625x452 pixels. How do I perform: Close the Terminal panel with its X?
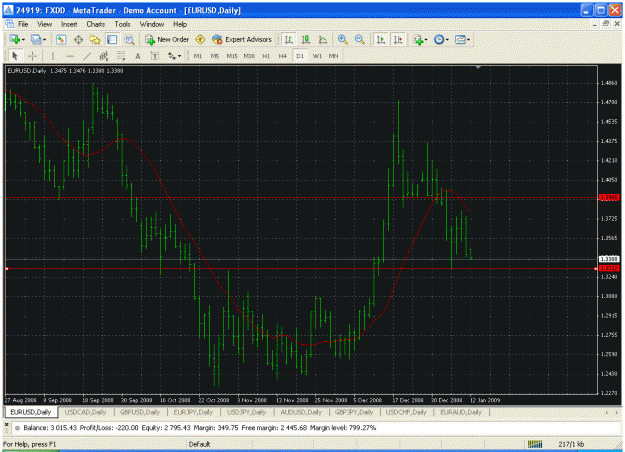pos(6,424)
